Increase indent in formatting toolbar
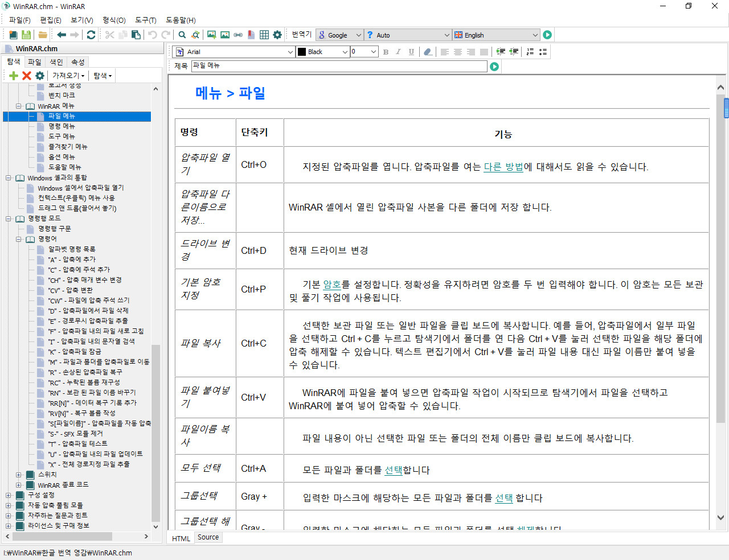The image size is (729, 560). 501,52
